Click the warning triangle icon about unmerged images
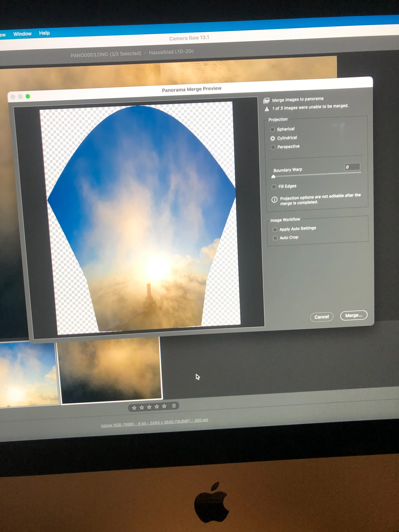Screen dimensions: 399x532 pos(267,109)
